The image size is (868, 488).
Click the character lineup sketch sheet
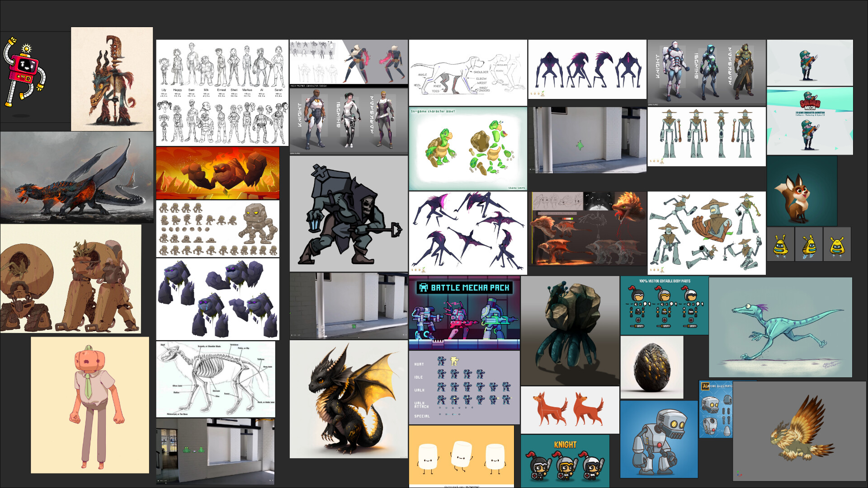(222, 93)
